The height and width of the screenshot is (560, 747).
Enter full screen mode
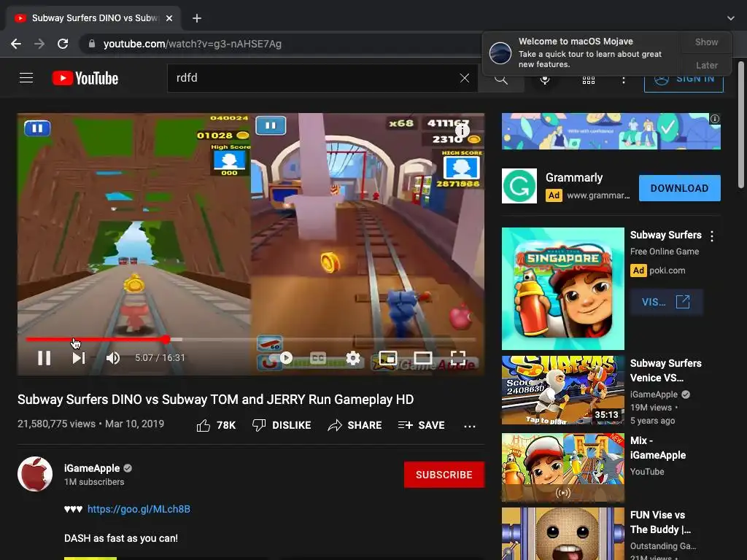(458, 357)
